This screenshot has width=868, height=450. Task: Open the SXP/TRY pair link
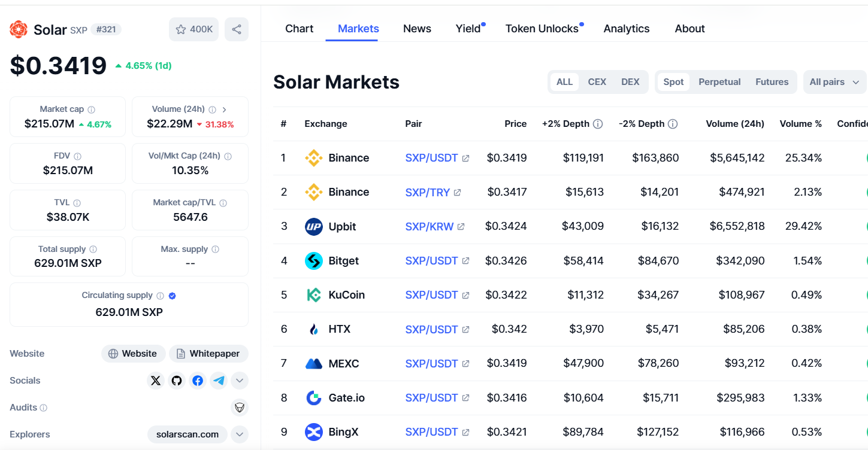[433, 192]
